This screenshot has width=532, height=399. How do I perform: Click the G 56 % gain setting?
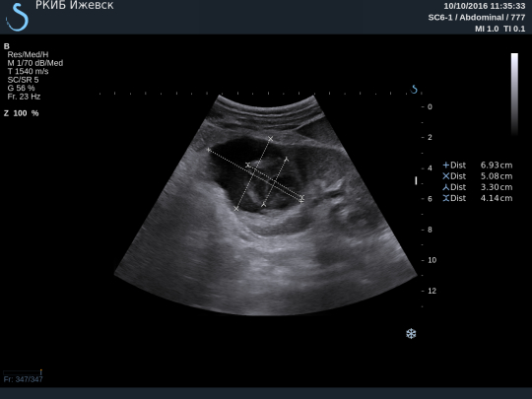tap(21, 89)
